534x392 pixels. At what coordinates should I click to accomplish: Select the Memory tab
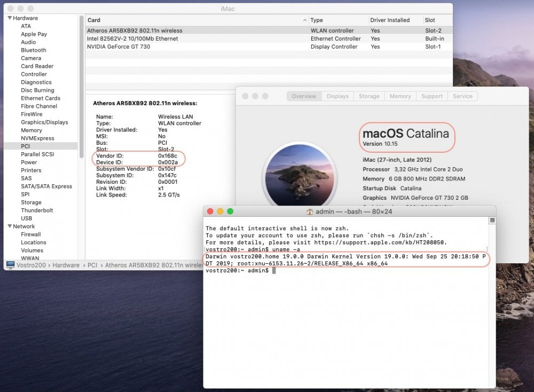(x=400, y=96)
